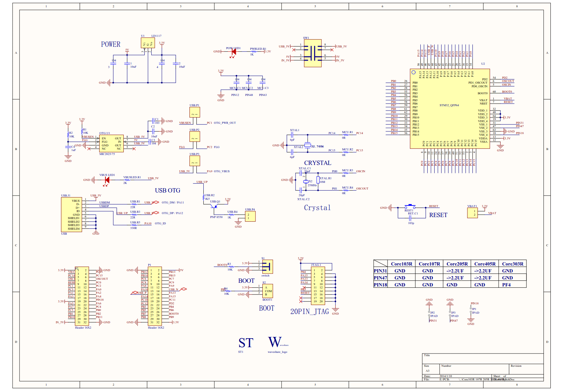Viewport: 564px width, 392px height.
Task: Select the PWRLED.R1 1K resistor
Action: 254,51
